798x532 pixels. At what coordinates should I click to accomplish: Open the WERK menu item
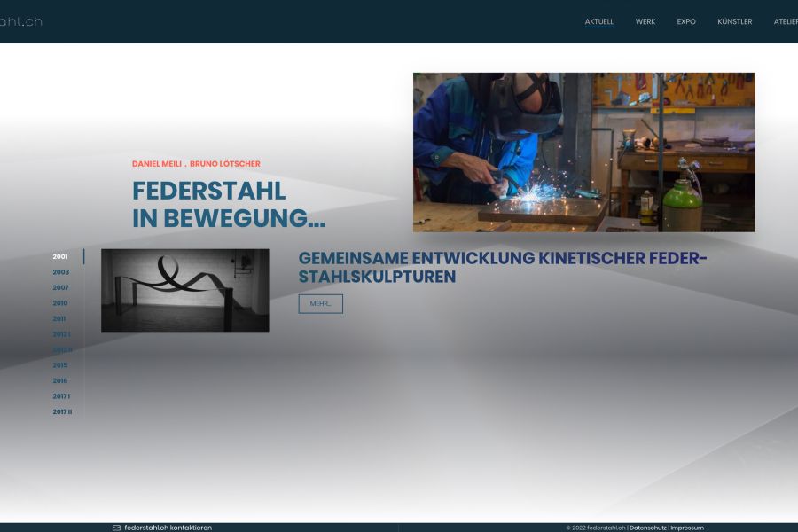[645, 21]
